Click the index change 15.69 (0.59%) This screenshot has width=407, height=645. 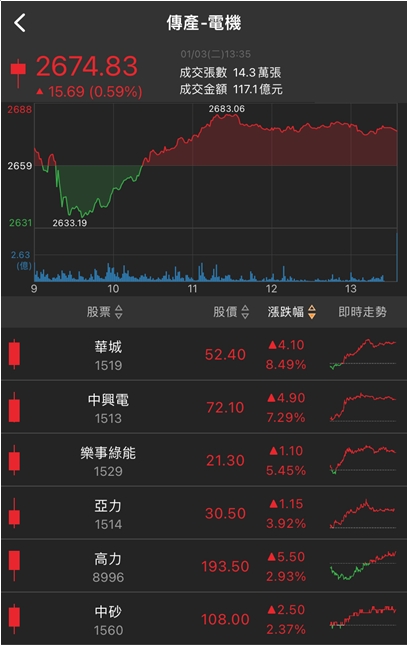pos(89,92)
